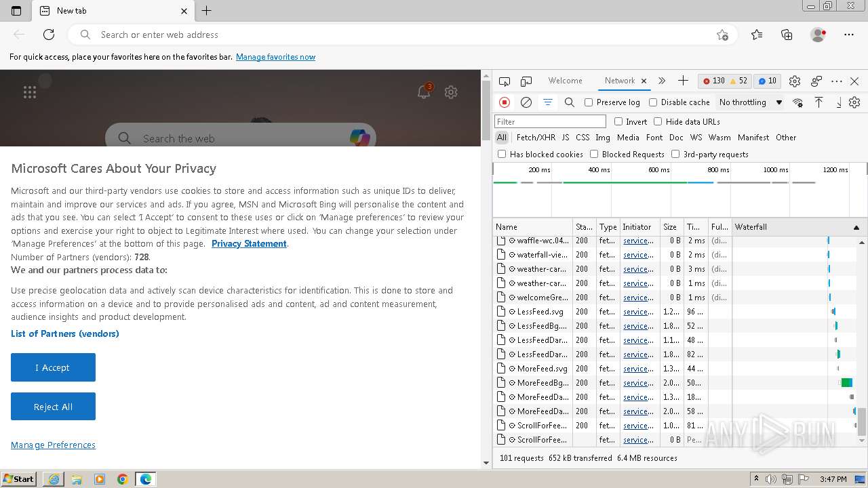868x488 pixels.
Task: Filter requests by Doc
Action: tap(676, 138)
